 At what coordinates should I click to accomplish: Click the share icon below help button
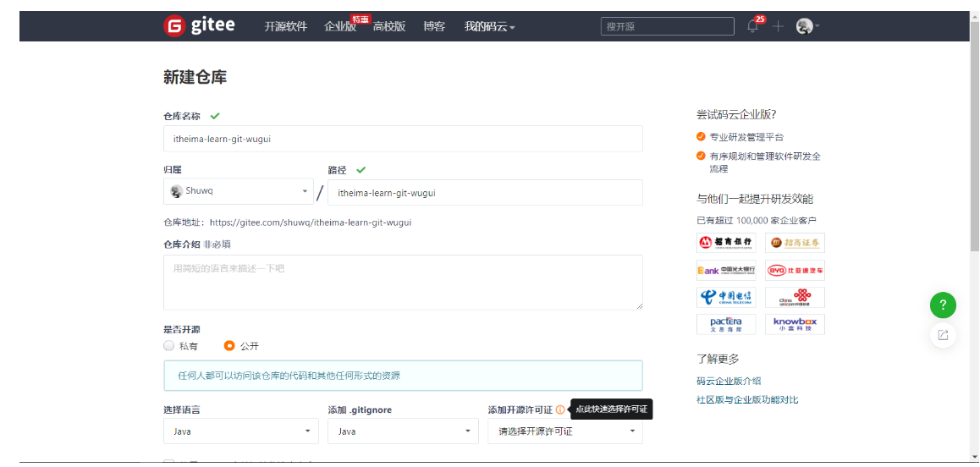(943, 335)
